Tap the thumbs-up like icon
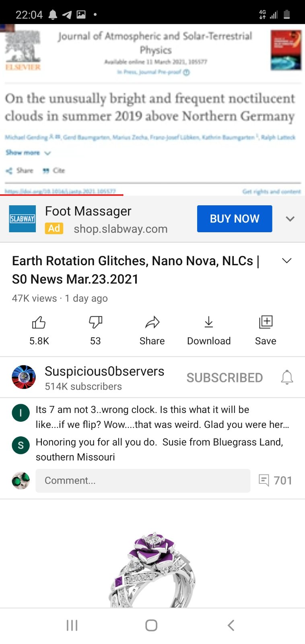 [x=39, y=322]
